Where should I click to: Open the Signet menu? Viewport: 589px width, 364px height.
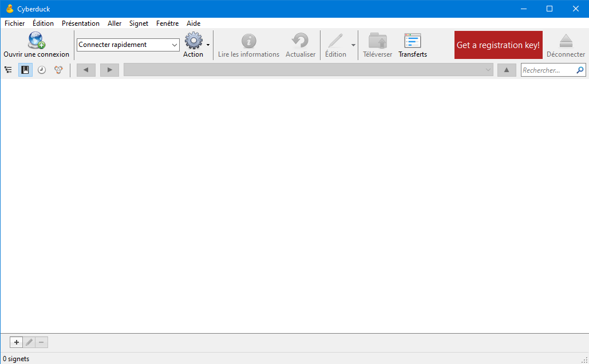(139, 23)
